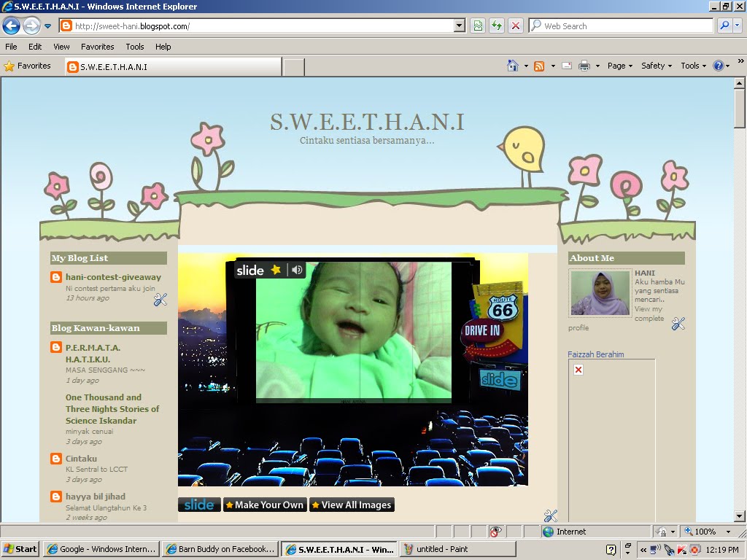The image size is (747, 560).
Task: Open the View menu
Action: pos(61,47)
